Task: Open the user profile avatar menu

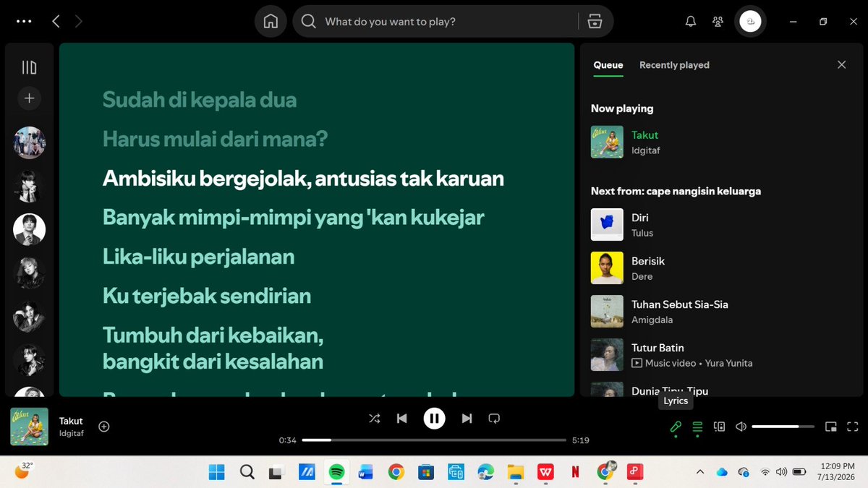Action: (x=750, y=22)
